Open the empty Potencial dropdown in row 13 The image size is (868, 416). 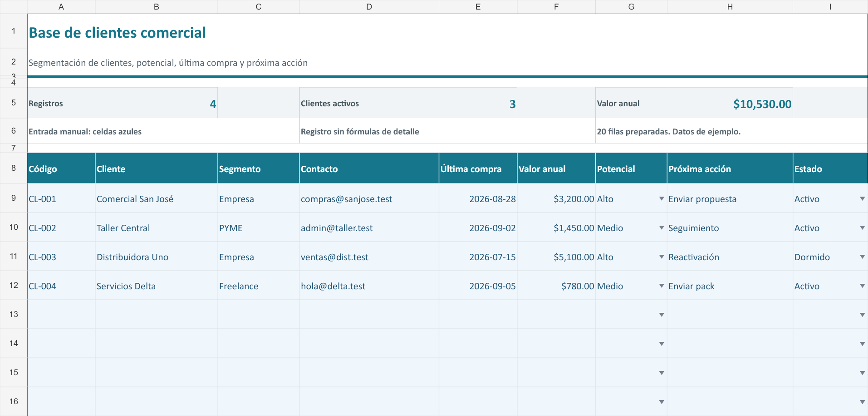(662, 315)
